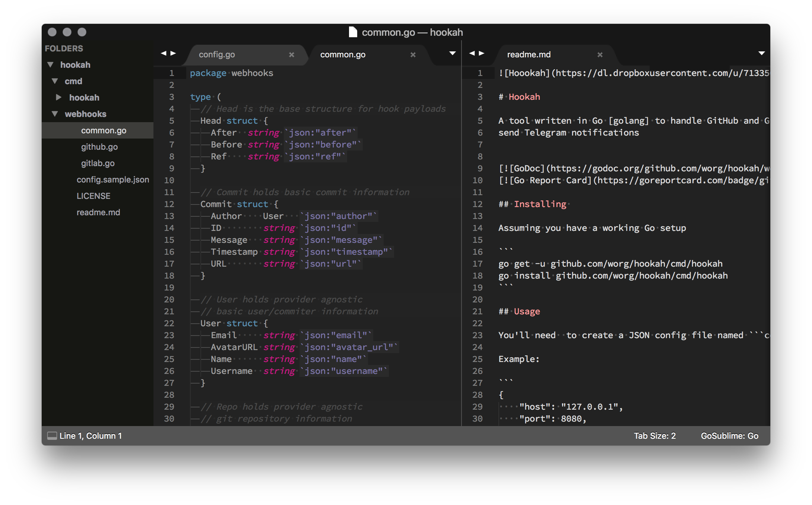Click the go get -u command line
The image size is (812, 505).
click(610, 264)
